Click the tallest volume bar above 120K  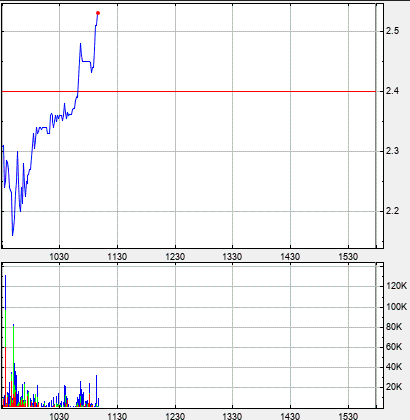(x=5, y=341)
